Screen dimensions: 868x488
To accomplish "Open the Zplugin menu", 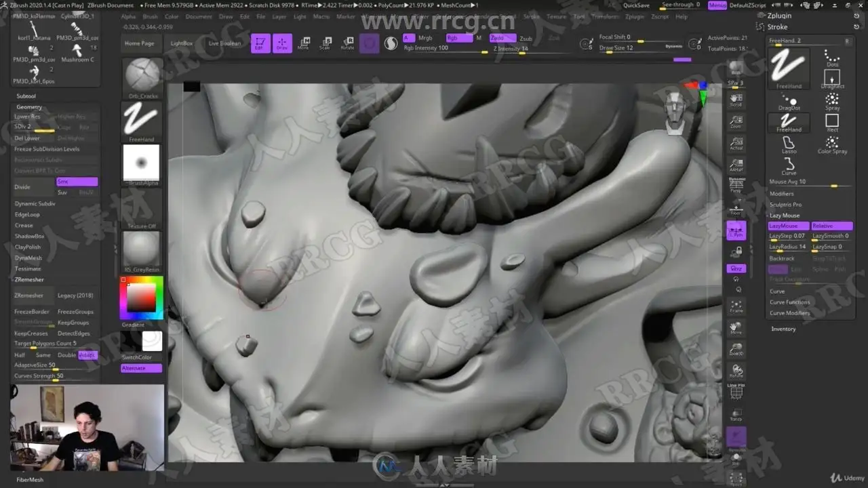I will coord(635,16).
